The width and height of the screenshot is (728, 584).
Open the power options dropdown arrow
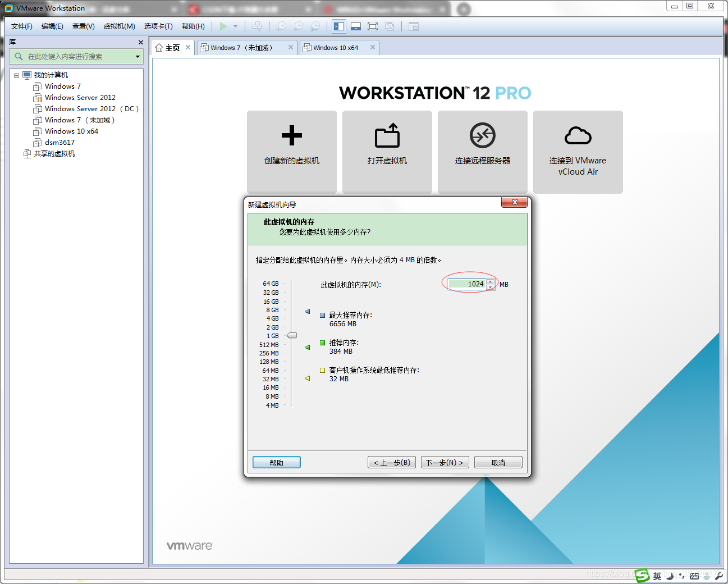click(236, 26)
